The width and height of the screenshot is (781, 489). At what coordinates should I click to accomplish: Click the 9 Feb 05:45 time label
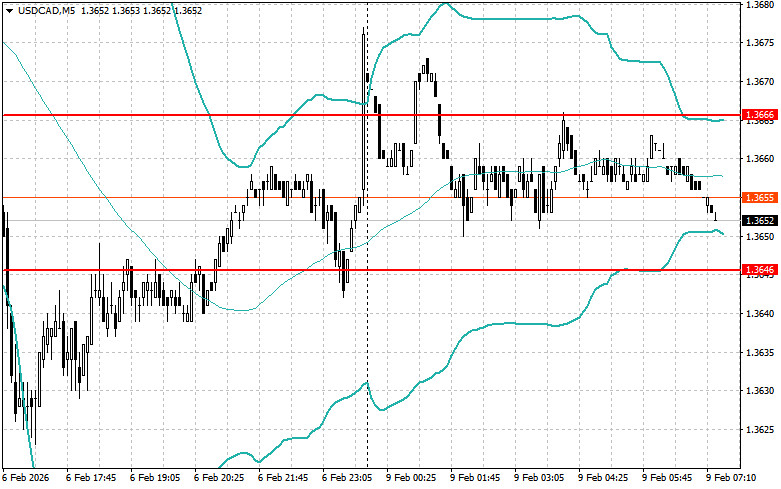click(x=667, y=478)
